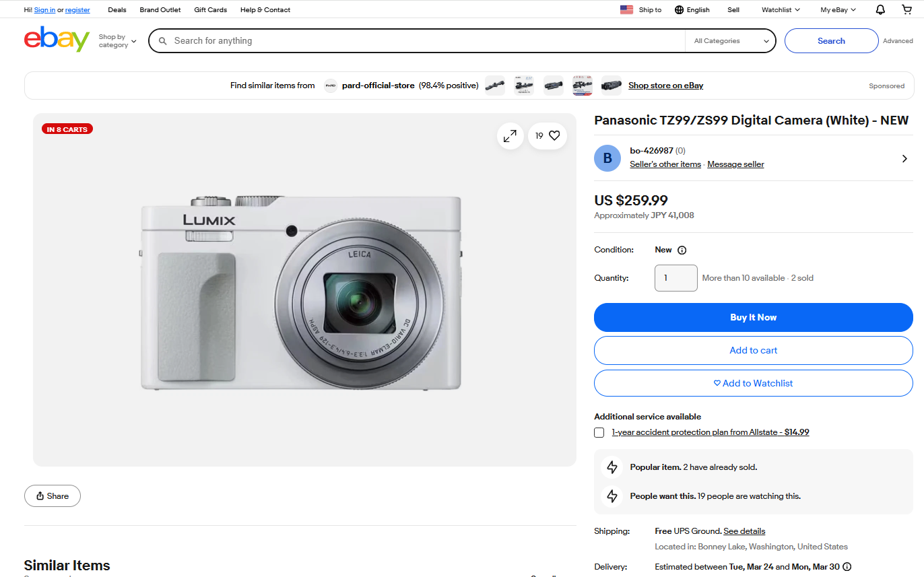Viewport: 924px width, 577px height.
Task: Click the expand image arrows icon
Action: 510,135
